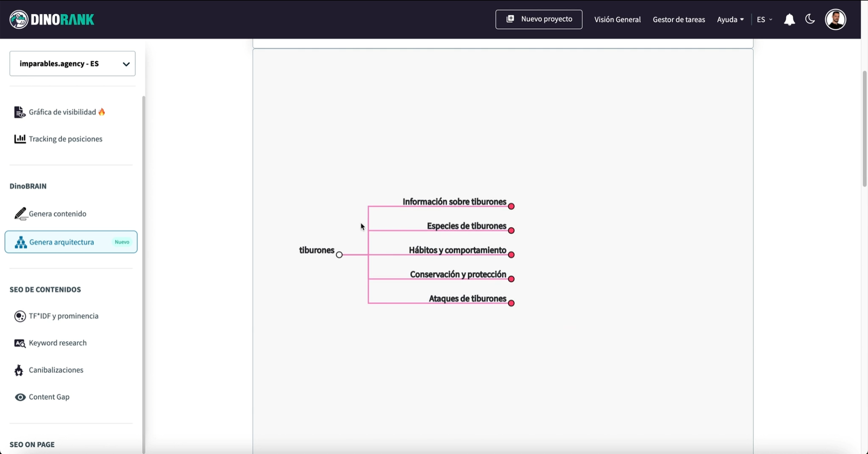Expand the Especies de tiburones node
Image resolution: width=868 pixels, height=454 pixels.
511,231
